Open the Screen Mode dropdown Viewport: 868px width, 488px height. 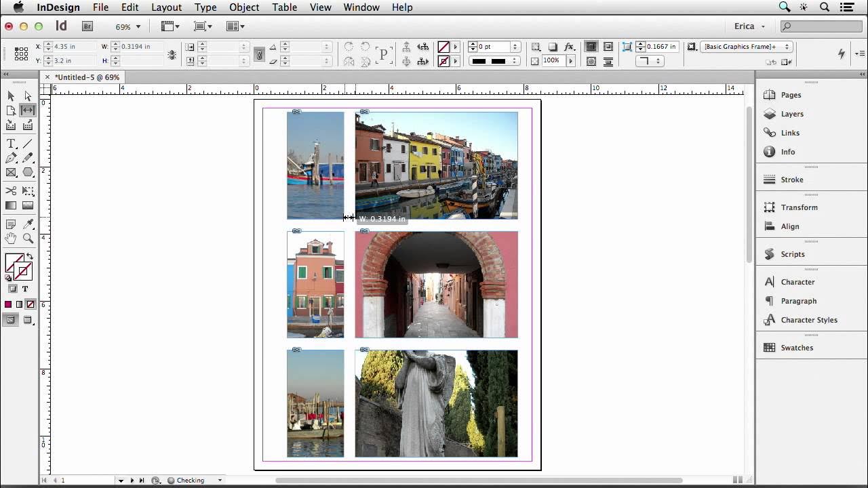point(203,26)
